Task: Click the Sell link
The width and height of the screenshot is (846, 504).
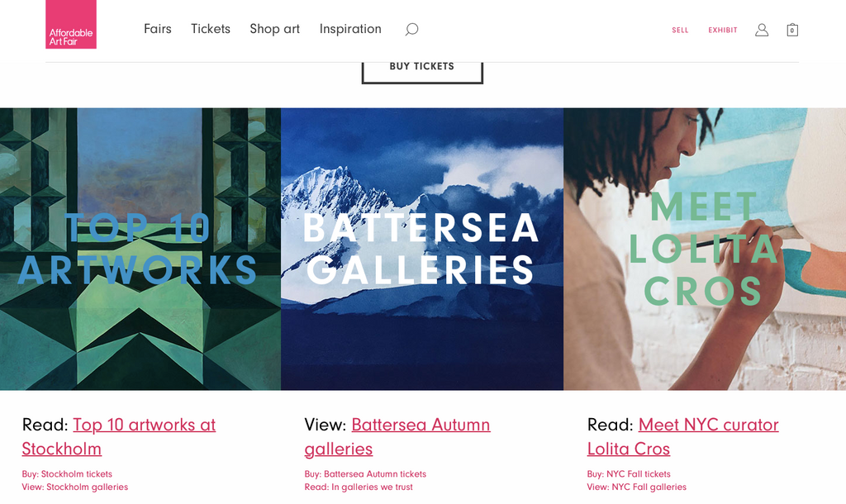Action: click(680, 31)
